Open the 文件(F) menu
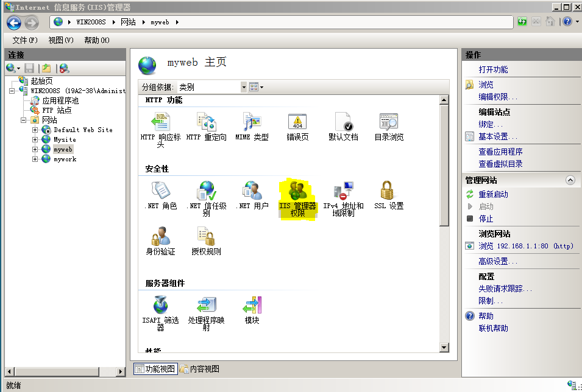This screenshot has width=582, height=392. (x=25, y=40)
